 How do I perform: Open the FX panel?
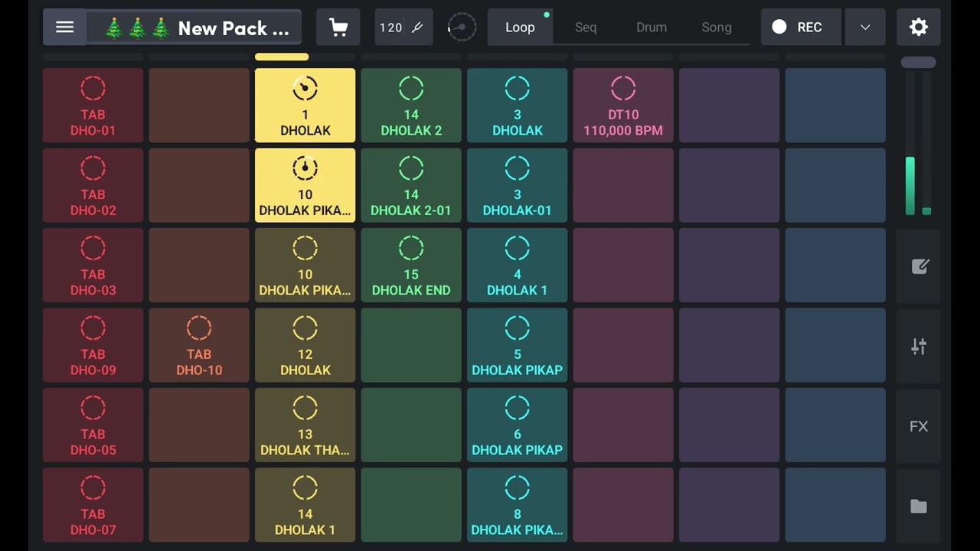[x=919, y=426]
